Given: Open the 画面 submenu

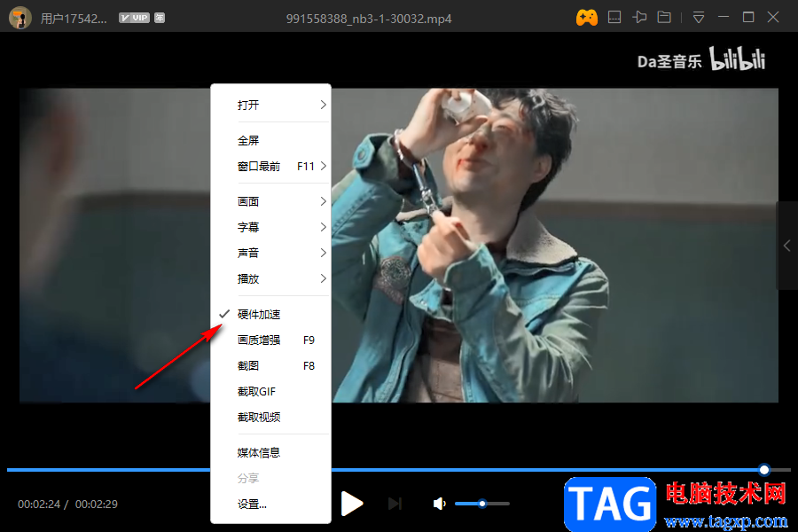Looking at the screenshot, I should pyautogui.click(x=270, y=201).
